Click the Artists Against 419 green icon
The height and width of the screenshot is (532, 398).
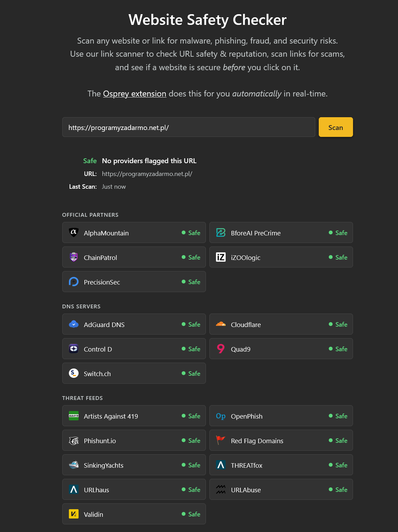click(74, 416)
